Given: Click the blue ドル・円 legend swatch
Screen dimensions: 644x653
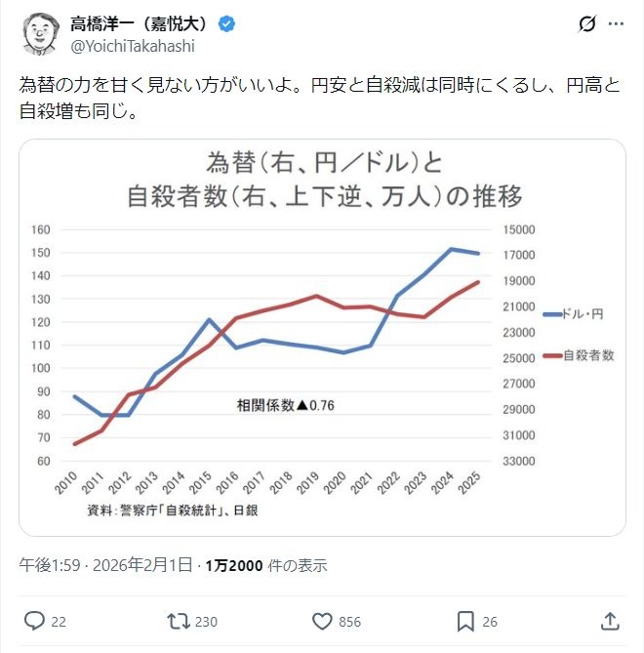Looking at the screenshot, I should point(551,313).
